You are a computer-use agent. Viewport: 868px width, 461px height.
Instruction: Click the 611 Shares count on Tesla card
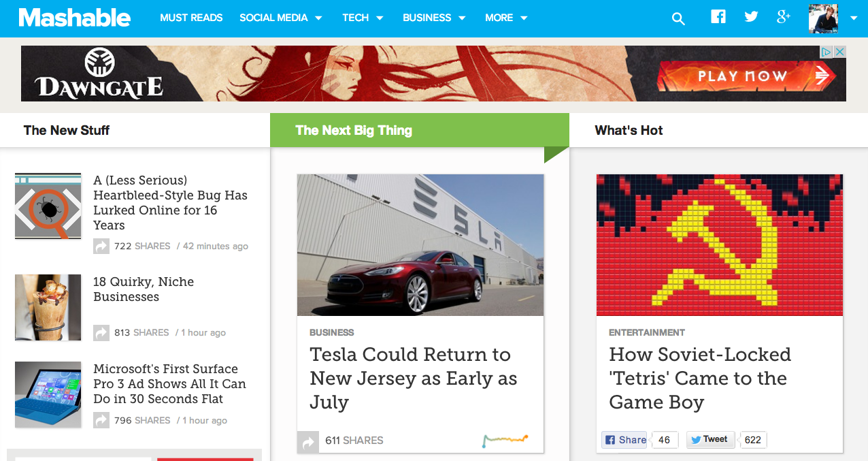[x=354, y=441]
